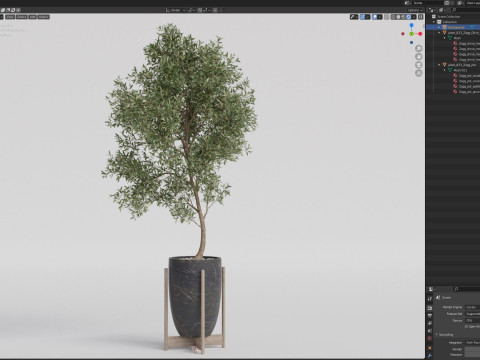This screenshot has height=360, width=480.
Task: Open the Pivot Point dropdown
Action: [192, 10]
